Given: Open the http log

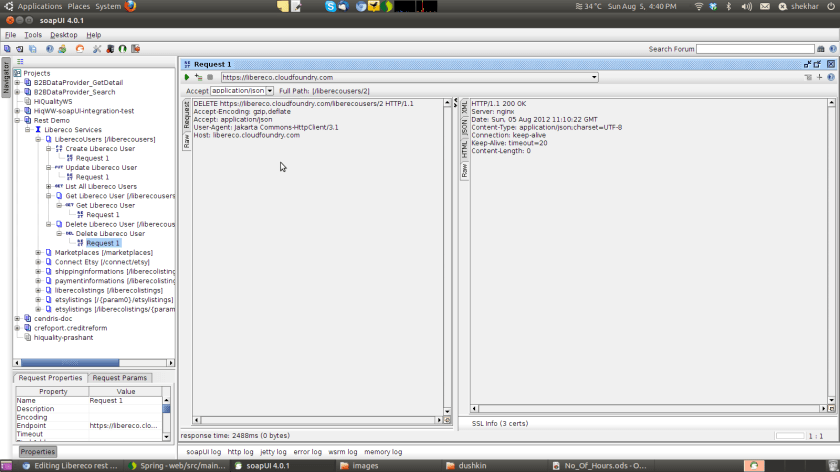Looking at the screenshot, I should [240, 452].
